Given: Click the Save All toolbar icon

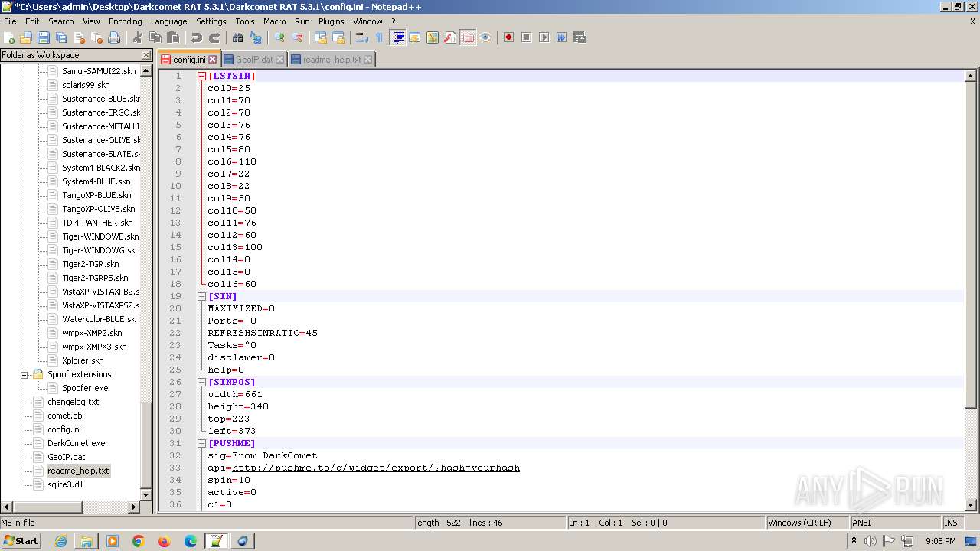Looking at the screenshot, I should tap(61, 37).
